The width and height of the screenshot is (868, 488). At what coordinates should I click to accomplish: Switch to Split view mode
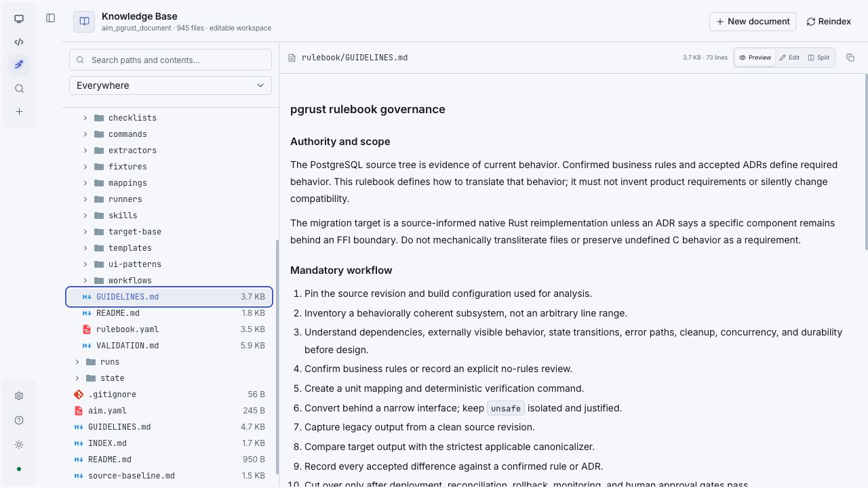click(x=818, y=58)
